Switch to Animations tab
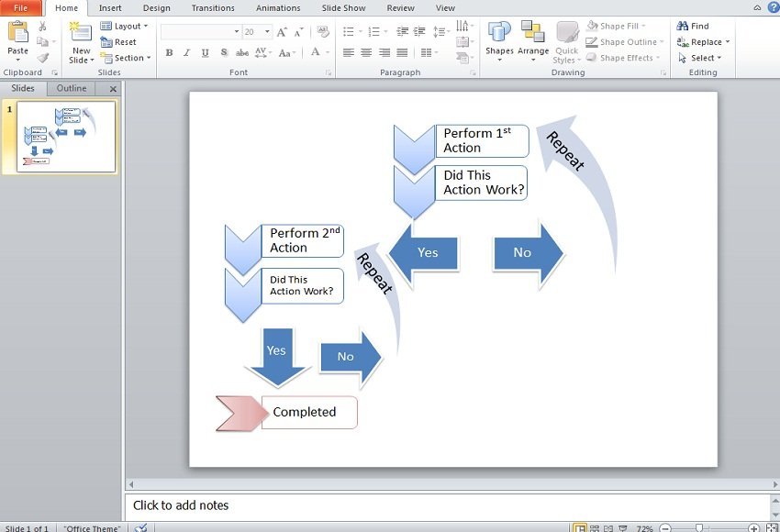The height and width of the screenshot is (532, 780). click(278, 8)
